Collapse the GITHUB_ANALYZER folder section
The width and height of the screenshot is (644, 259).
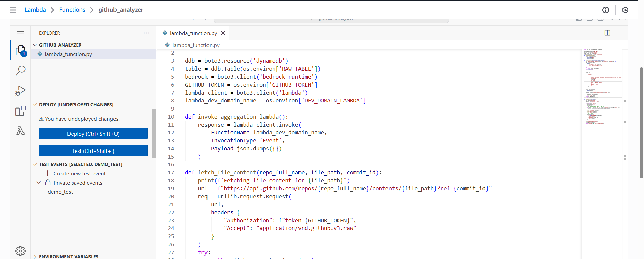pyautogui.click(x=35, y=45)
